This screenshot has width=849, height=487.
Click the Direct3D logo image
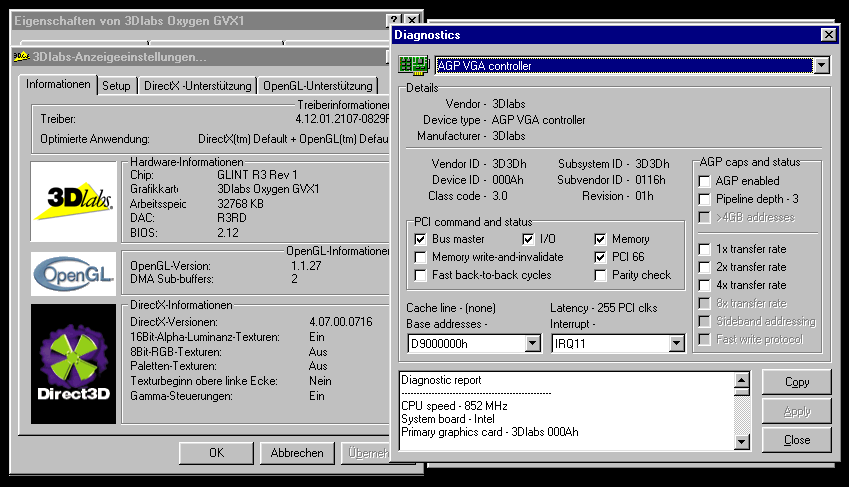[x=74, y=363]
